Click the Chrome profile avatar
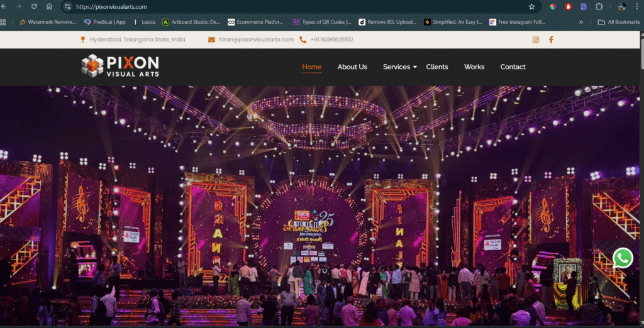Viewport: 644px width, 328px height. (621, 7)
